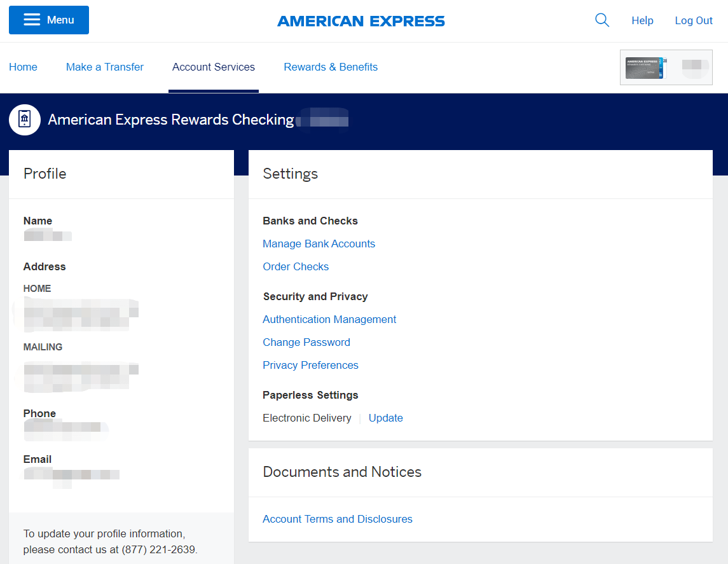Click the Phone label
728x564 pixels.
pyautogui.click(x=39, y=413)
